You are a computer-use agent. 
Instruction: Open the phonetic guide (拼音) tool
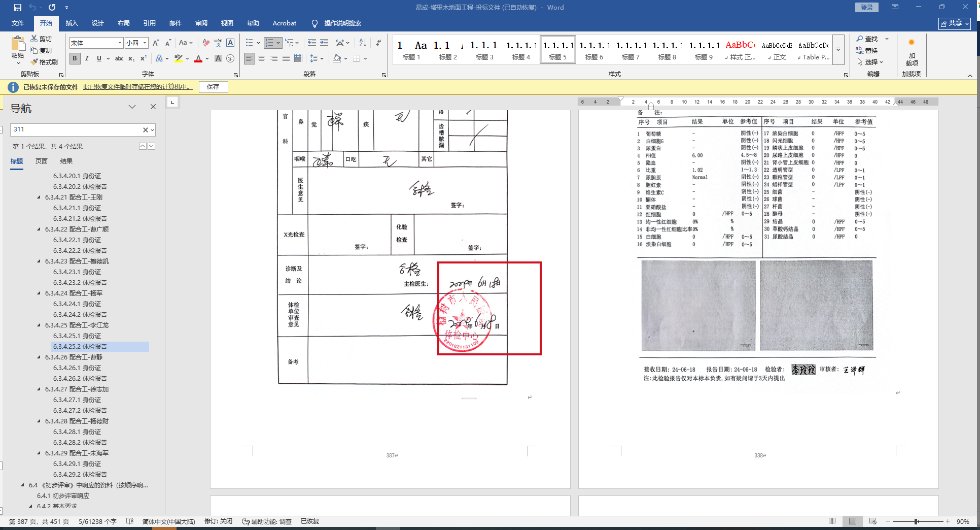[x=218, y=43]
